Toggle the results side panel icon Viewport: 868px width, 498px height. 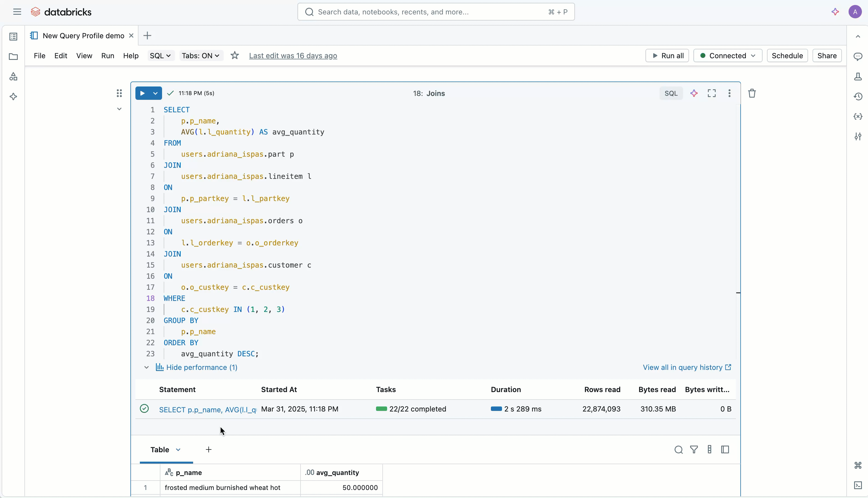[x=725, y=449]
